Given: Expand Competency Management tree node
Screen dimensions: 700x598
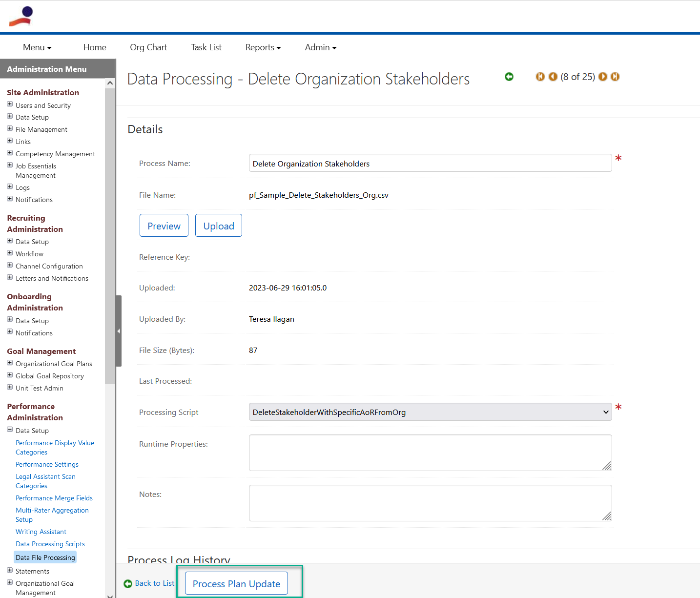Looking at the screenshot, I should coord(10,153).
